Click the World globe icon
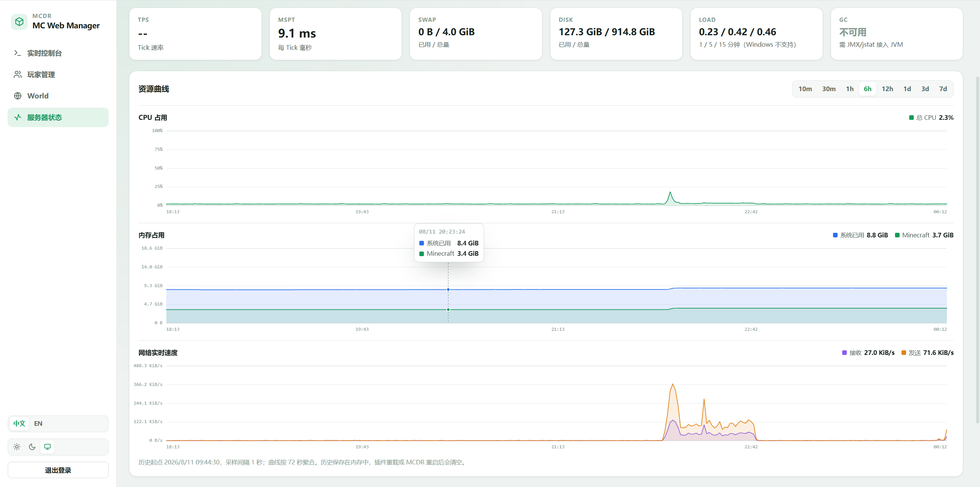This screenshot has height=487, width=980. tap(18, 96)
